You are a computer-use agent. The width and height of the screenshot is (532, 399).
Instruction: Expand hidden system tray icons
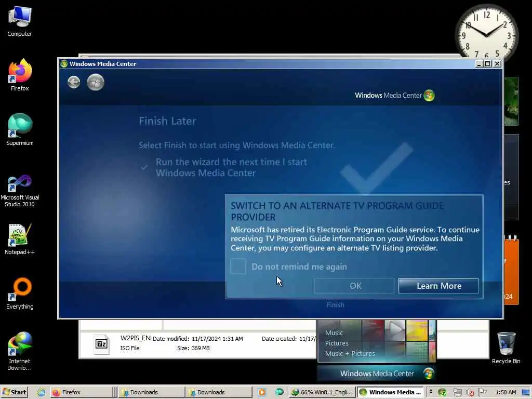(431, 392)
